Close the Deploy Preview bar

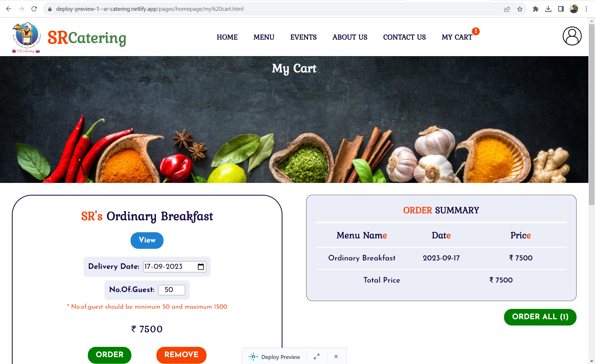(x=336, y=357)
